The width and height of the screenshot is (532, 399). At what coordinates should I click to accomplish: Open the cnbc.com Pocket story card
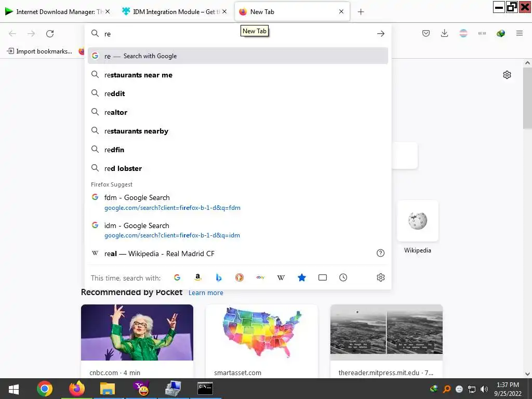(x=137, y=341)
